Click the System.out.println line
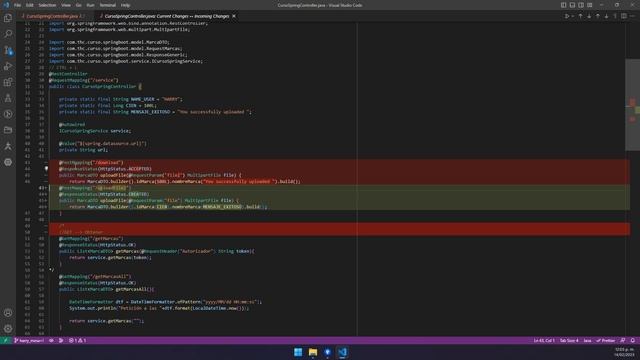Viewport: 640px width, 360px height. coord(159,308)
